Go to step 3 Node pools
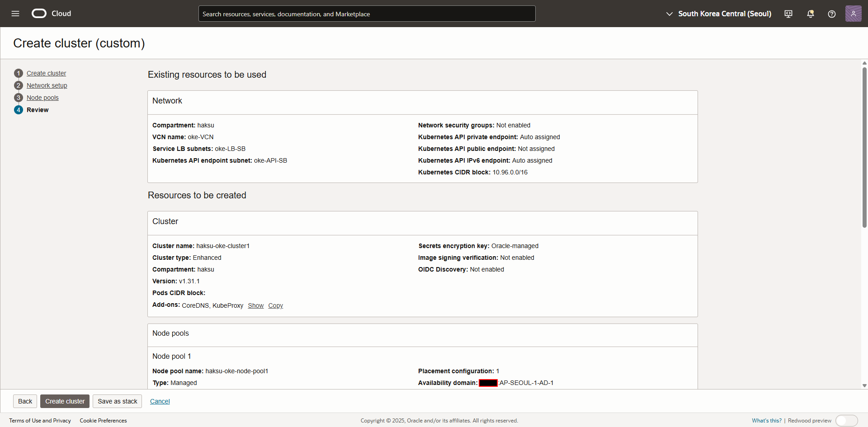The image size is (868, 427). pos(42,98)
